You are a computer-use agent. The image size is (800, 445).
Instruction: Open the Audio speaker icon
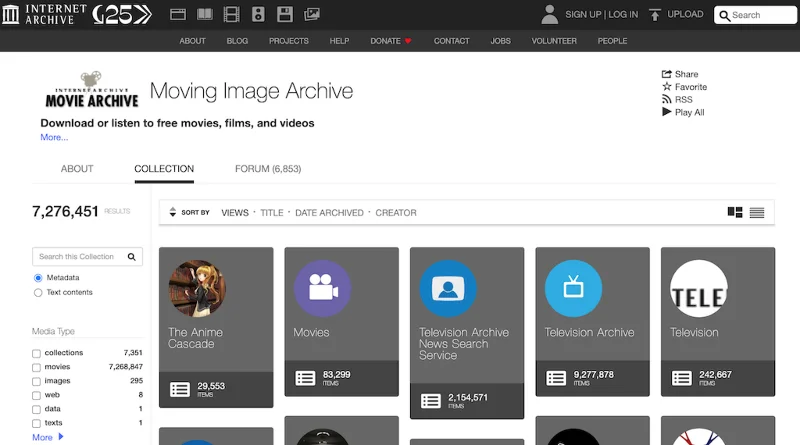point(258,14)
